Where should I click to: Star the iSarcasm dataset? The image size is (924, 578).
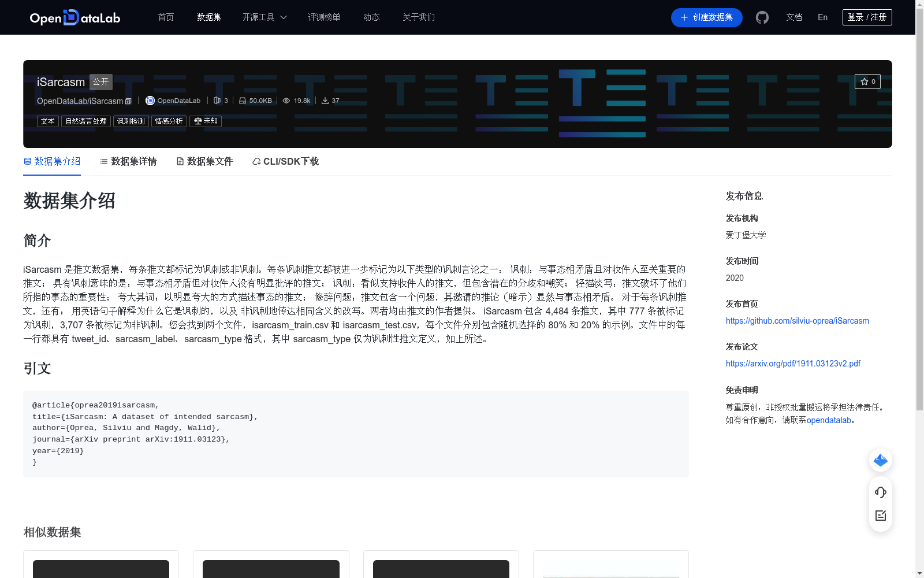point(867,81)
